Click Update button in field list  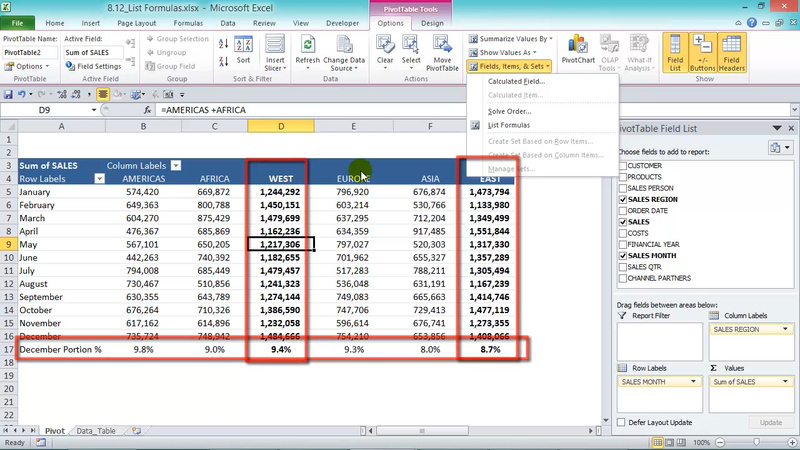[x=770, y=422]
